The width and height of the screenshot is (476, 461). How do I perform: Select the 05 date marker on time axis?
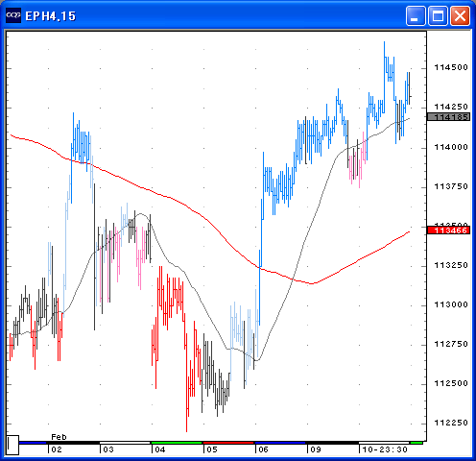click(212, 449)
